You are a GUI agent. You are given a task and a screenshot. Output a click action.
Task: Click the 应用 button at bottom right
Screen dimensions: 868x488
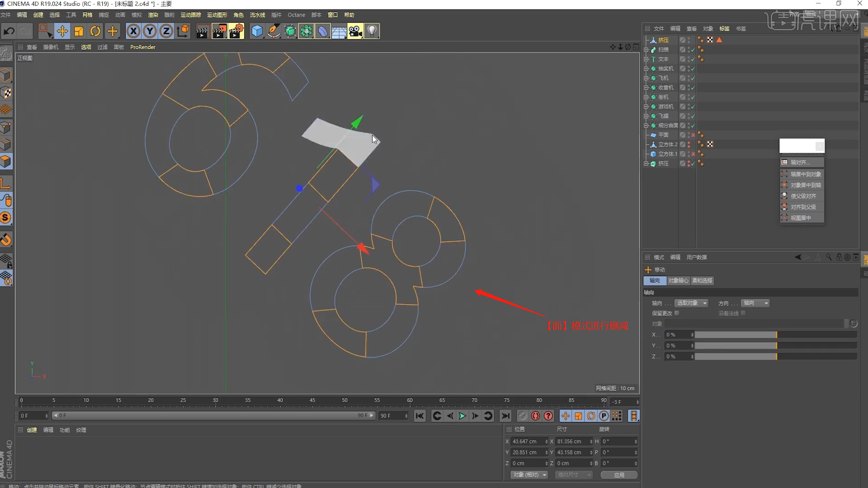click(619, 475)
